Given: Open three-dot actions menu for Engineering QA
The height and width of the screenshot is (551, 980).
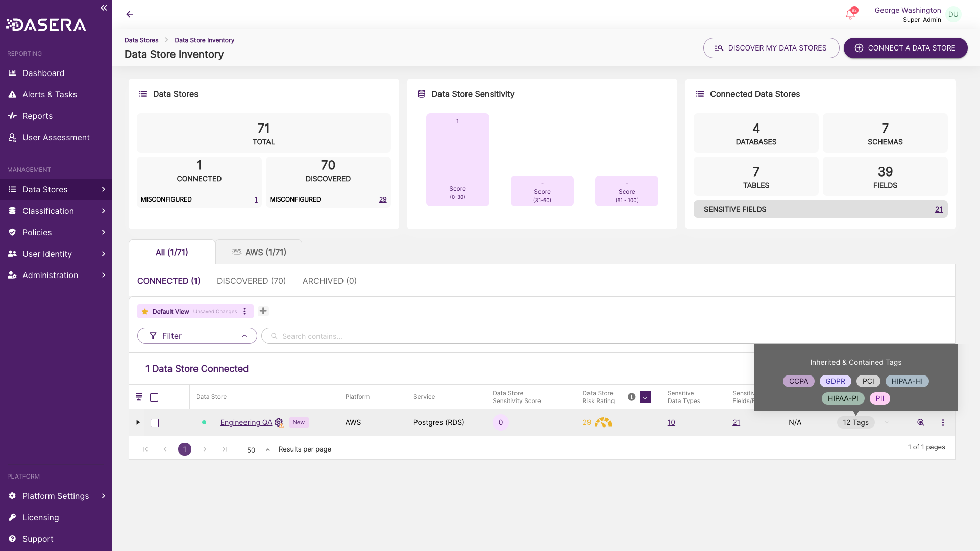Looking at the screenshot, I should [x=943, y=422].
